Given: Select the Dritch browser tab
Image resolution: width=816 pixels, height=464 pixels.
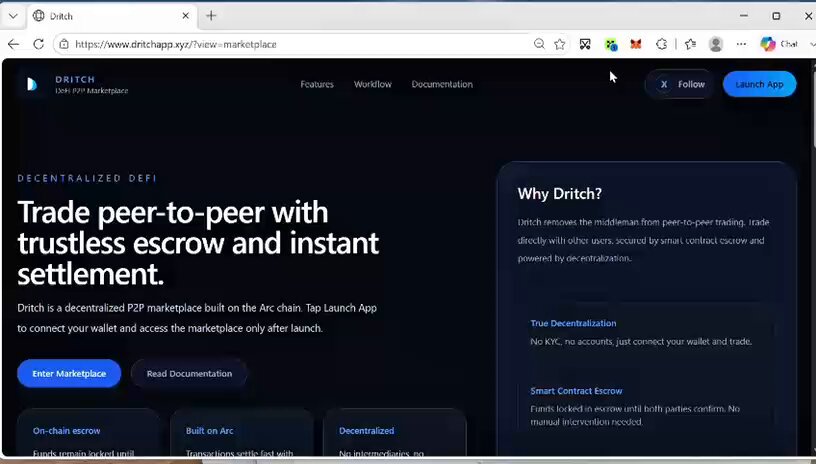Looking at the screenshot, I should coord(111,16).
